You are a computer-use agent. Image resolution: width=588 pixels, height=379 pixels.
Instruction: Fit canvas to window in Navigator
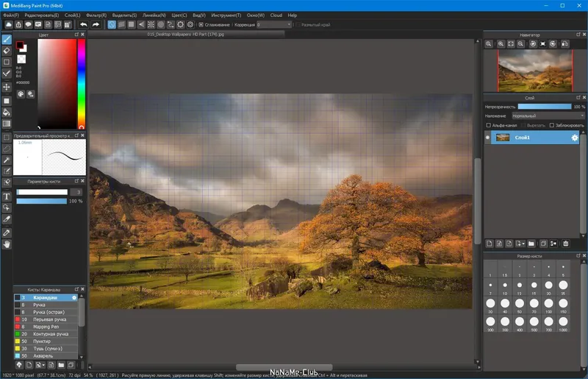pyautogui.click(x=511, y=44)
